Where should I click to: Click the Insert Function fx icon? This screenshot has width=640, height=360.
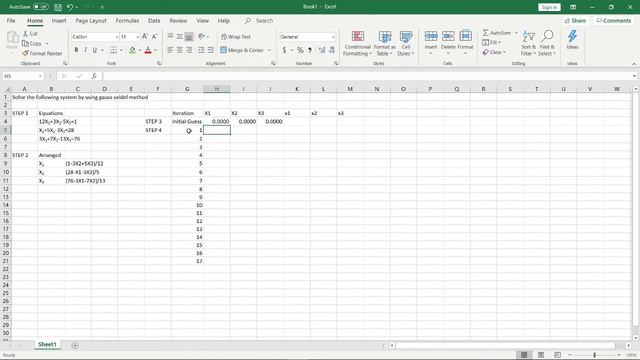(x=94, y=76)
